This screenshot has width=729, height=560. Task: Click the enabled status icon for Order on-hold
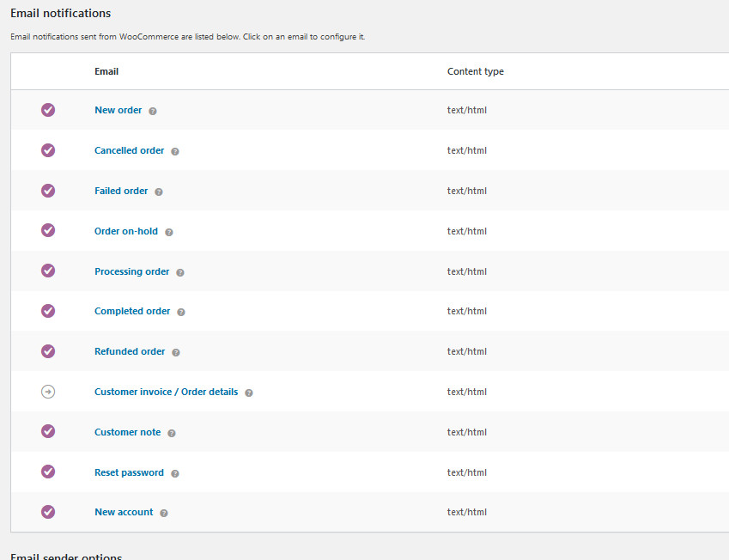pos(48,230)
